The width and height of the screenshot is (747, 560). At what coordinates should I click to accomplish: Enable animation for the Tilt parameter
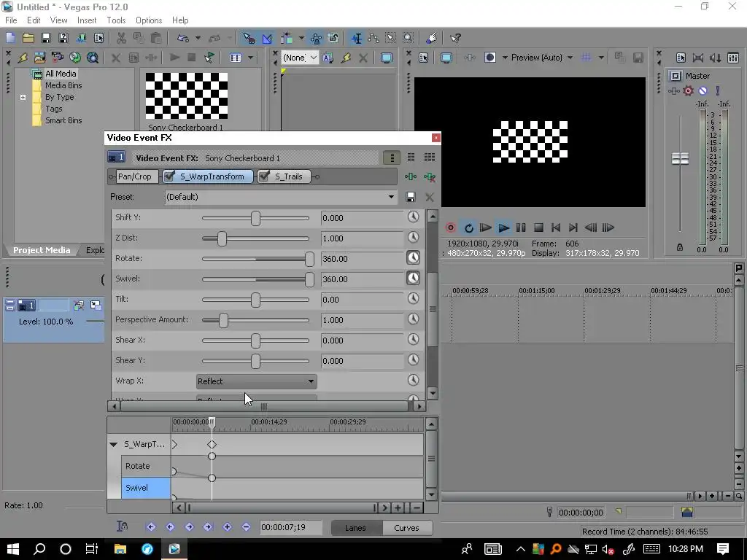(x=413, y=298)
